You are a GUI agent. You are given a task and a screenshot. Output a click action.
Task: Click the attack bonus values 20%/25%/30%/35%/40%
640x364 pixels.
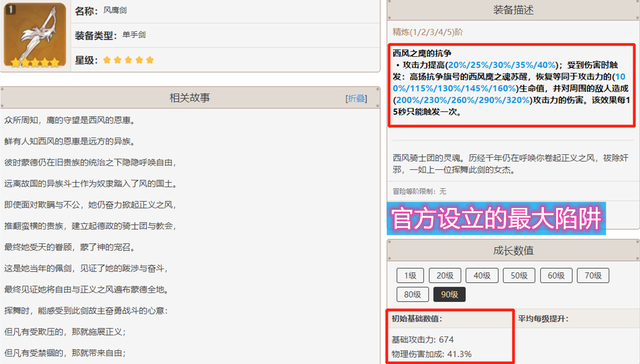coord(502,65)
